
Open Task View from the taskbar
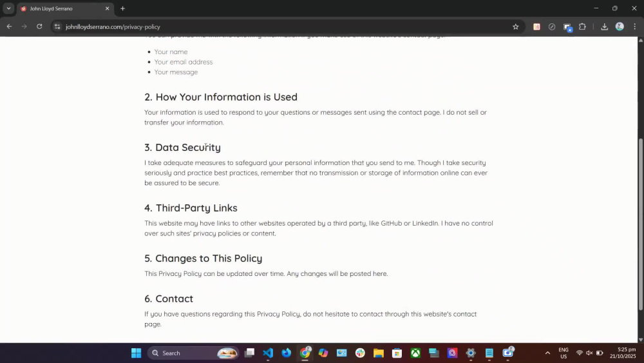pyautogui.click(x=249, y=353)
